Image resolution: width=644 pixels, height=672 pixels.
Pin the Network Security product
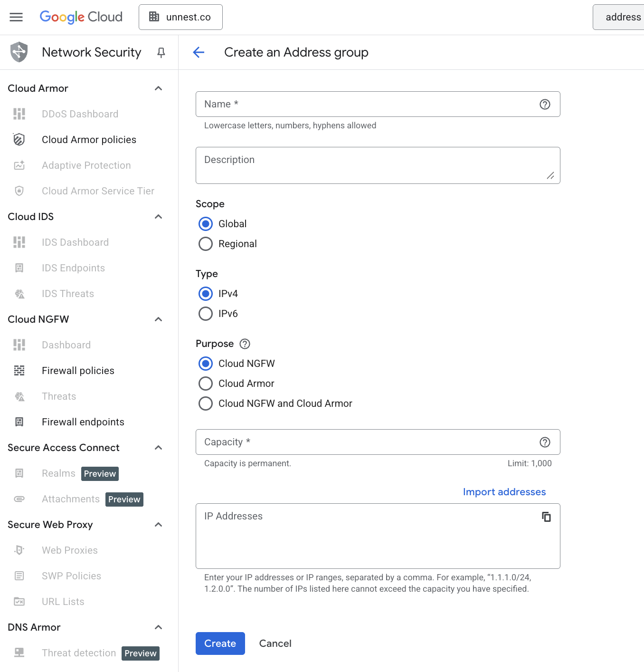tap(161, 52)
